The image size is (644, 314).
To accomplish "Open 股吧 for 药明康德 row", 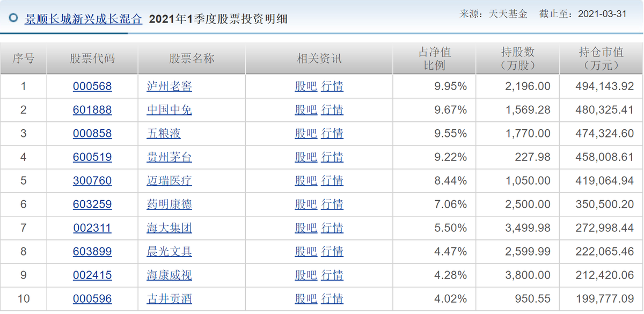I will [306, 205].
